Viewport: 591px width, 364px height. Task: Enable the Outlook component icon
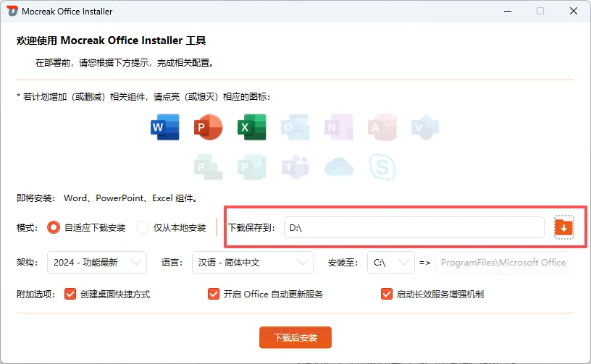click(295, 127)
